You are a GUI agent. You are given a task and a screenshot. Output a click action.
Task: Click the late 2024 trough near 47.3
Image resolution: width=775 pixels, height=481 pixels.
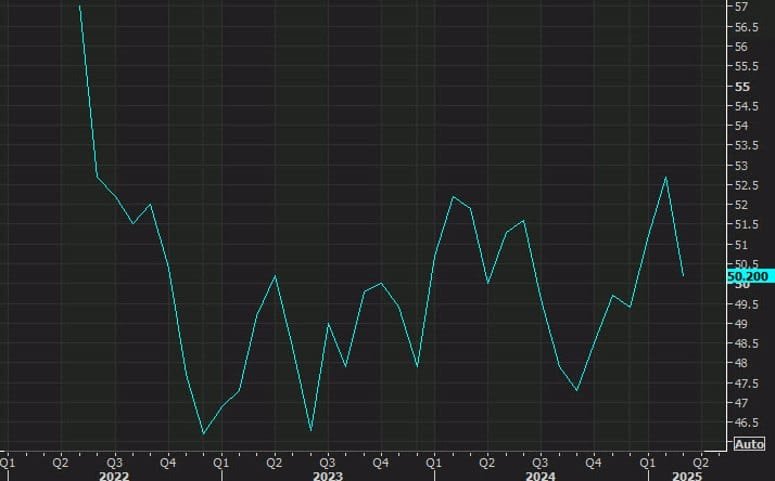[x=577, y=390]
